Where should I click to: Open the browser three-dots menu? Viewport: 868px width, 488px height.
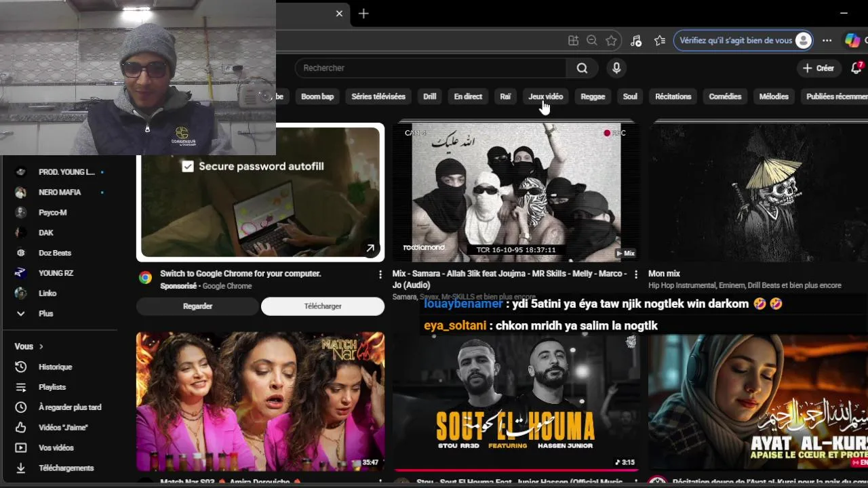pos(827,41)
